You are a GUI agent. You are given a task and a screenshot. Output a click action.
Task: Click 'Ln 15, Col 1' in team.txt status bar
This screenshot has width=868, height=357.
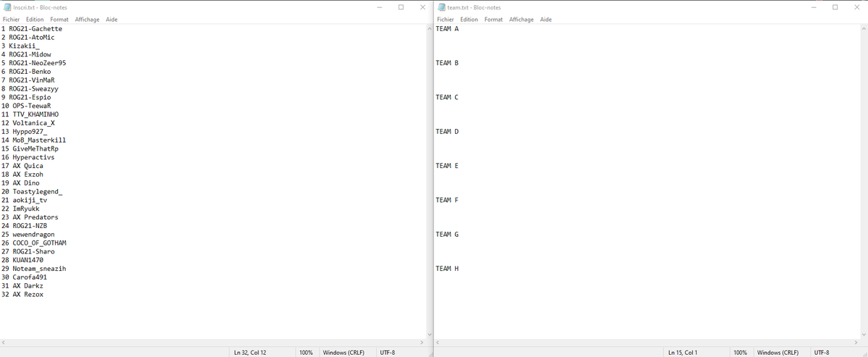pos(683,353)
